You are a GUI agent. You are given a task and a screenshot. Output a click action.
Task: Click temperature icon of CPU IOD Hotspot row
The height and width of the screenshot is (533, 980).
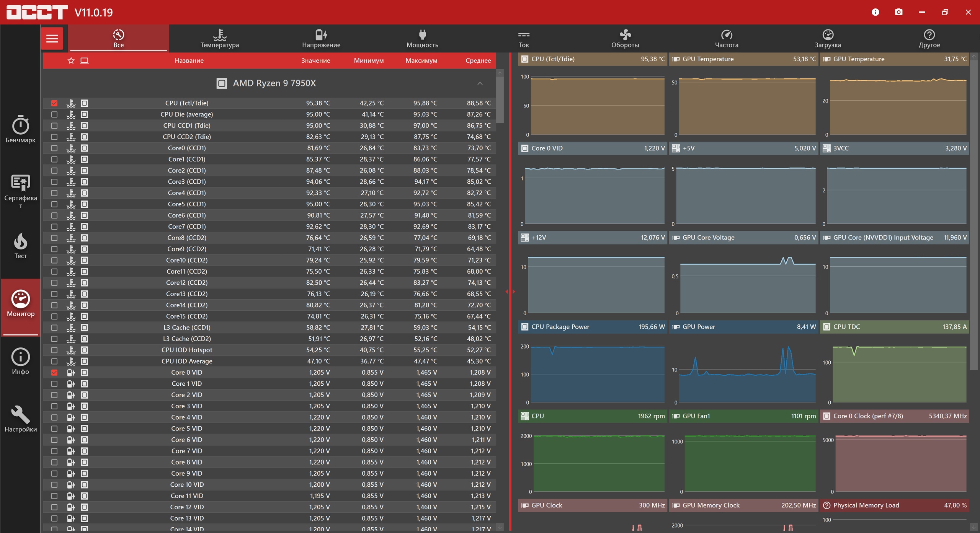click(71, 350)
